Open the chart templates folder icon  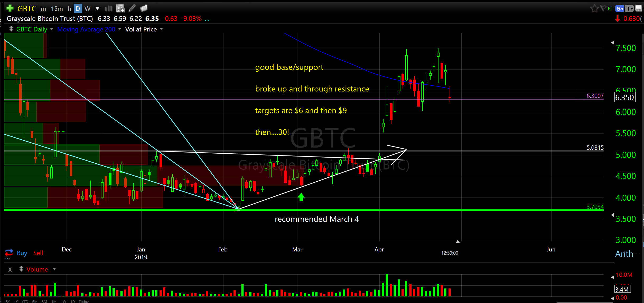pos(144,8)
